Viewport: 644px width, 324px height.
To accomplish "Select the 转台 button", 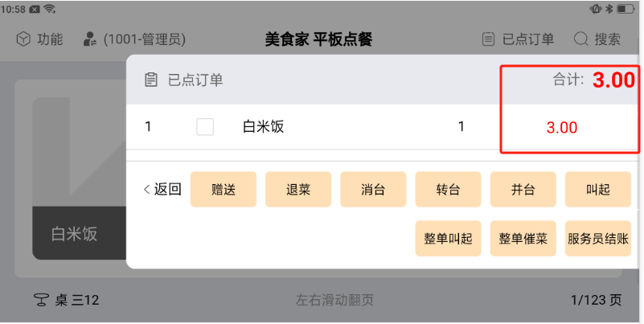I will tap(448, 190).
